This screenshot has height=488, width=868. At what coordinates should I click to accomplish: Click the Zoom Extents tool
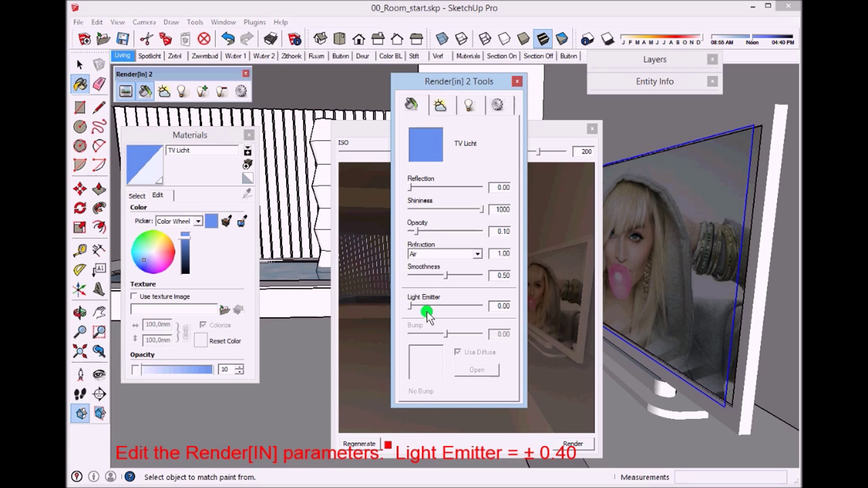pyautogui.click(x=80, y=351)
